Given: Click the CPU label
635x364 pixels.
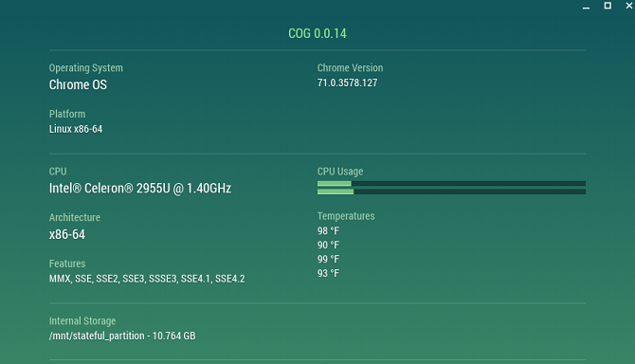Looking at the screenshot, I should click(58, 172).
